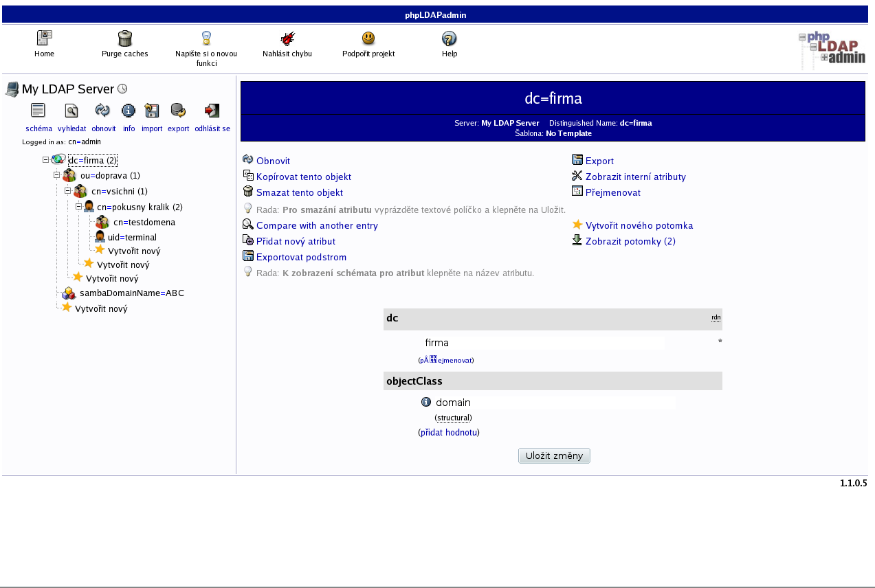Screen dimensions: 875x588
Task: Click the odhlásit se logout icon
Action: point(212,110)
